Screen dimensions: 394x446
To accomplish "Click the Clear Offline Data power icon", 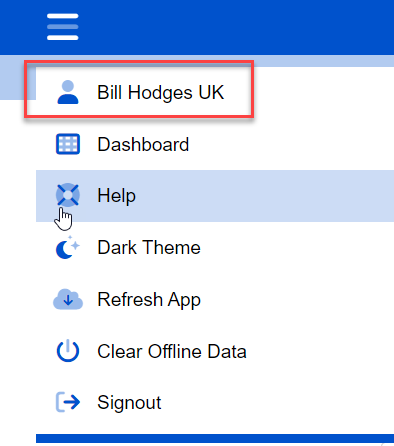I will 68,351.
